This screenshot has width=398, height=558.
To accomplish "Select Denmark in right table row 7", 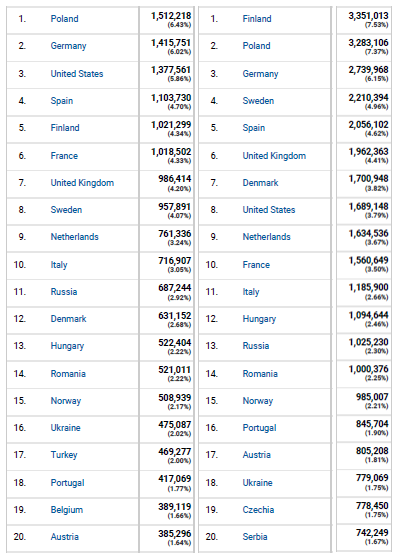I will [260, 183].
